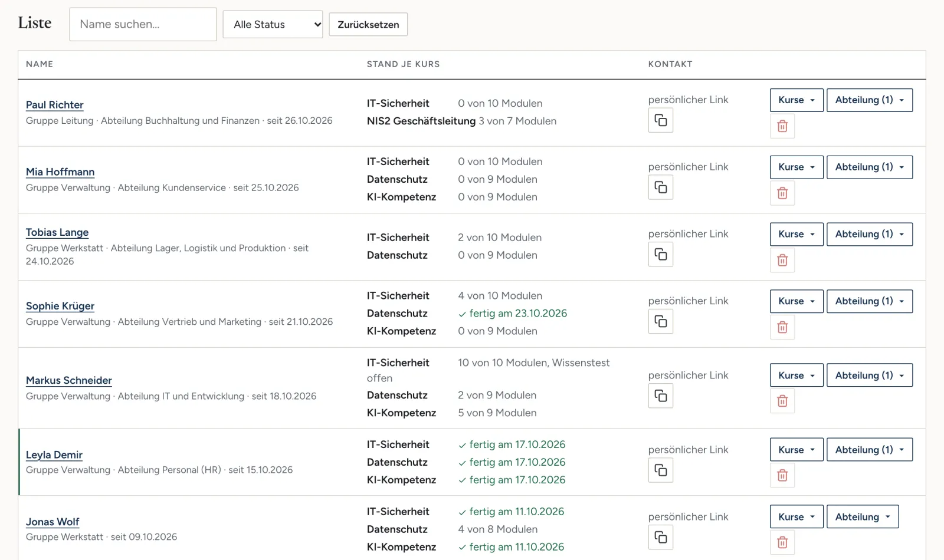944x560 pixels.
Task: Delete Tobias Lange with trash icon
Action: tap(782, 260)
